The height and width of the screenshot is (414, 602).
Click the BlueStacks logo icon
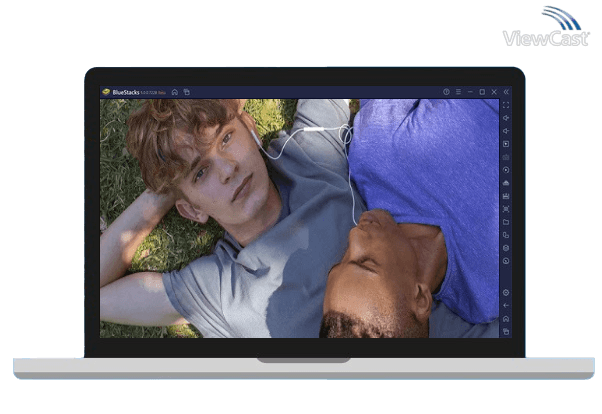click(x=106, y=92)
